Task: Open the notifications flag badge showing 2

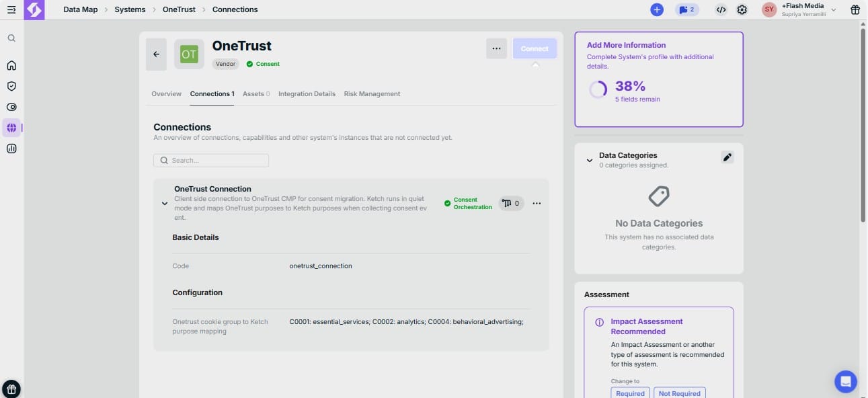Action: point(686,10)
